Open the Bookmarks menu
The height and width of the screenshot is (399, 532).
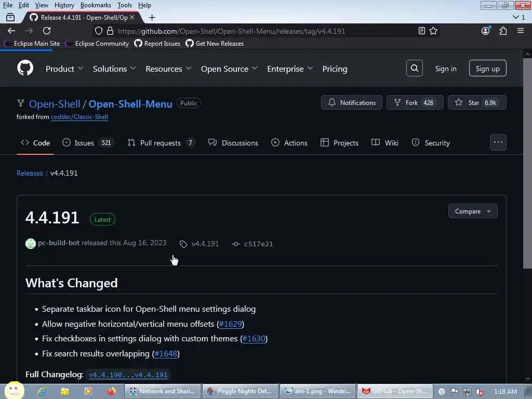(96, 5)
